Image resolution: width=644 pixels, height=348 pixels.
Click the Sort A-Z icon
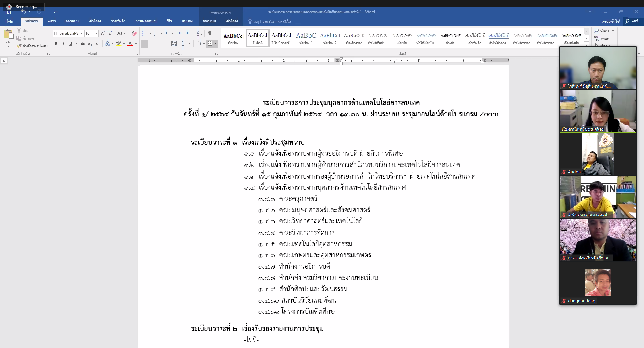199,33
